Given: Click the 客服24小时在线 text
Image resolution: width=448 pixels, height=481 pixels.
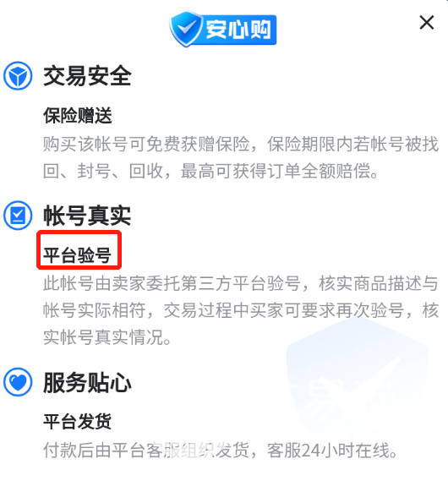Looking at the screenshot, I should (333, 450).
